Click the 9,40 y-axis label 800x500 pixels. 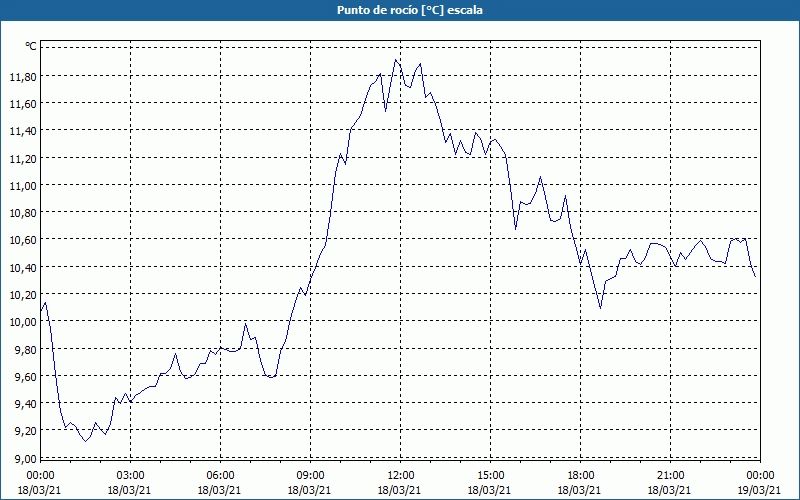point(26,404)
